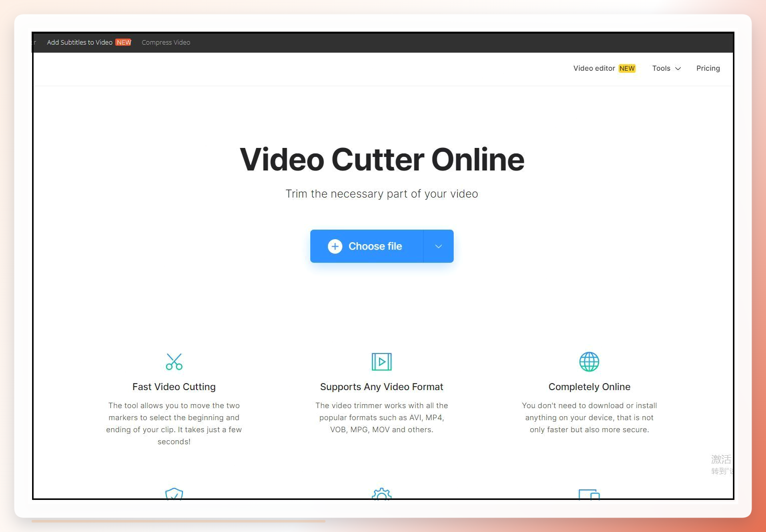Click the plus icon in Choose file
The height and width of the screenshot is (532, 766).
tap(335, 246)
